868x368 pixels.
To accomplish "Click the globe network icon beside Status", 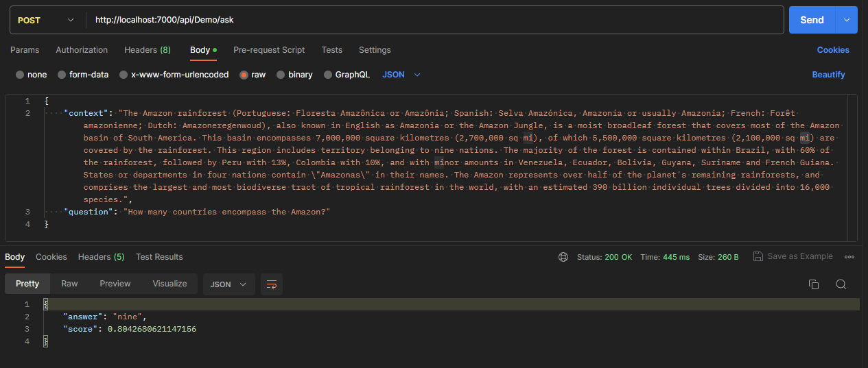I will pos(563,257).
